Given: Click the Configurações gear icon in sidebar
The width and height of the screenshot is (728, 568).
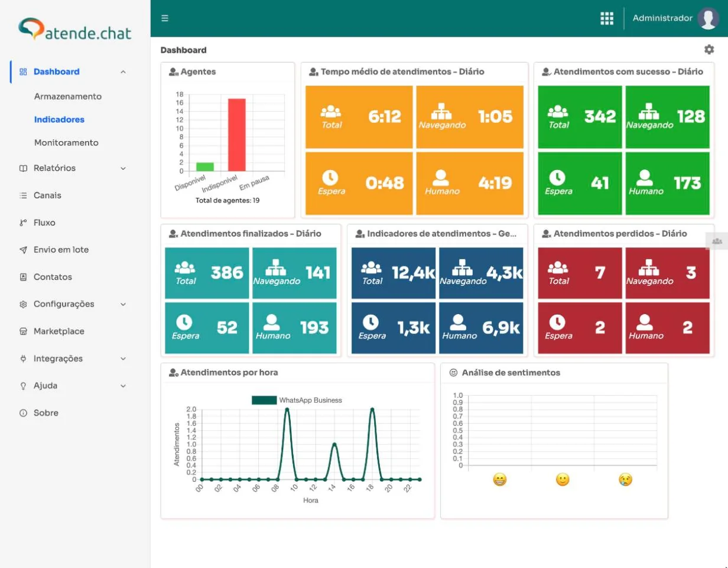Looking at the screenshot, I should [23, 304].
